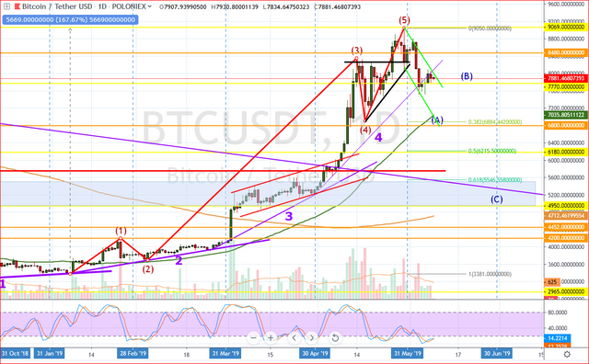This screenshot has height=364, width=589.
Task: Select the 8480.00000000 orange price label
Action: [566, 53]
